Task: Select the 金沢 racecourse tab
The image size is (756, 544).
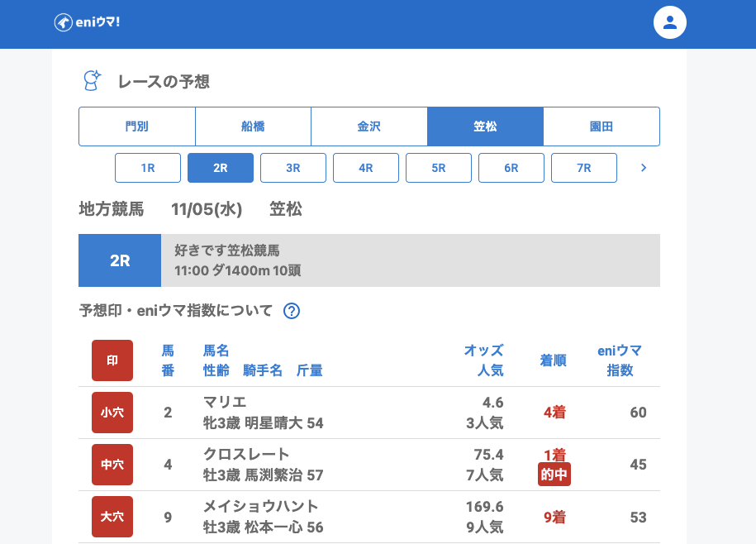Action: tap(369, 126)
